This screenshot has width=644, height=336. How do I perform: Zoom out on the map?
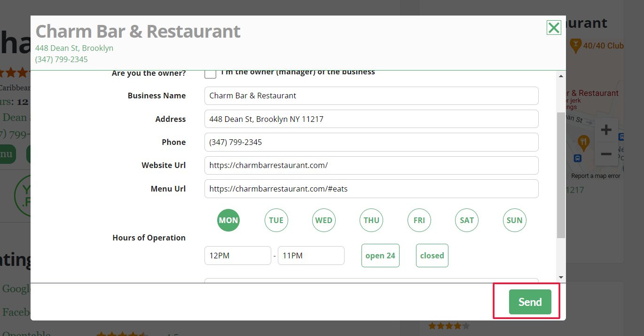tap(606, 154)
